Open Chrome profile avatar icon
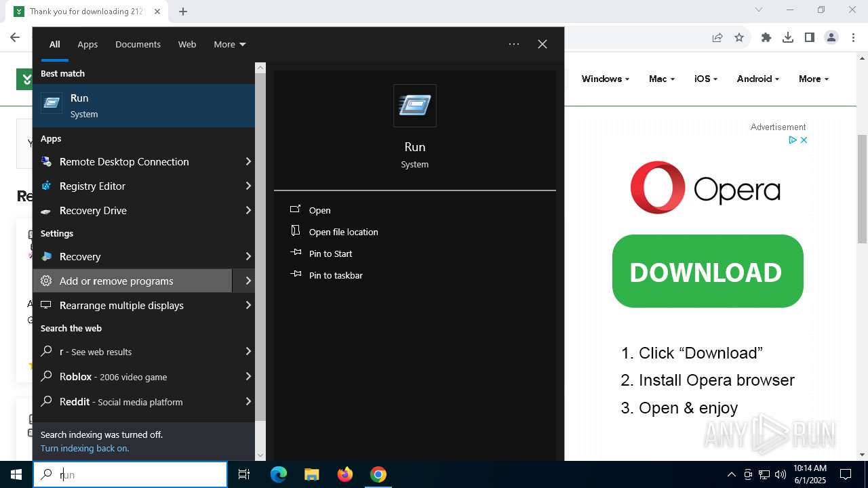Viewport: 868px width, 488px height. click(831, 37)
